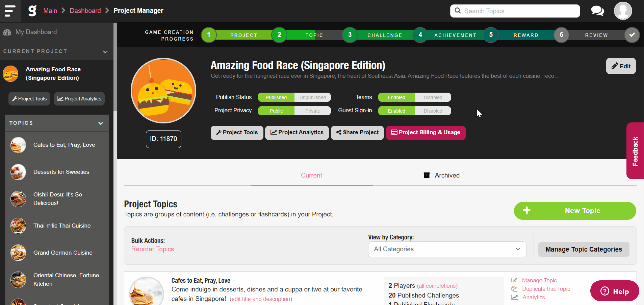Open the Review progress step
Viewport: 644px width, 305px height.
[596, 35]
